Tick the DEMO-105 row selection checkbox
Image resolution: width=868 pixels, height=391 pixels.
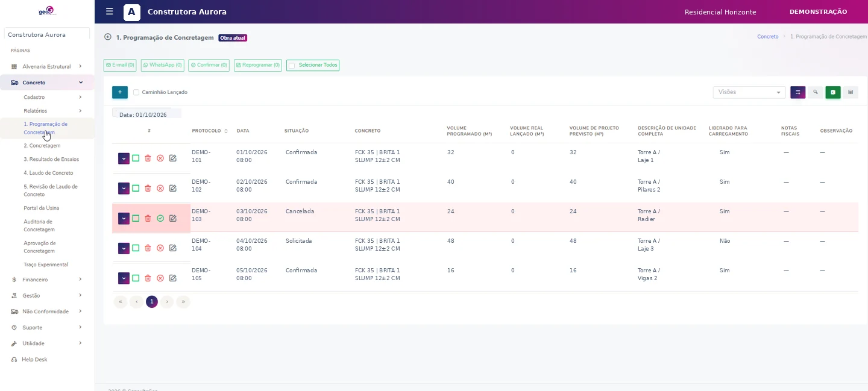pyautogui.click(x=136, y=278)
